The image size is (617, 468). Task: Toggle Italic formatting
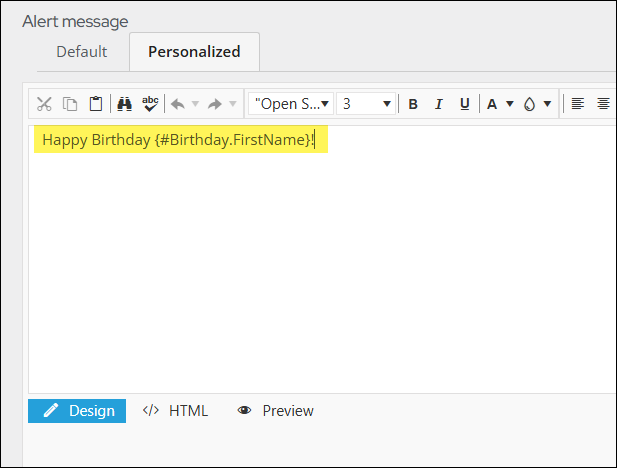coord(438,104)
